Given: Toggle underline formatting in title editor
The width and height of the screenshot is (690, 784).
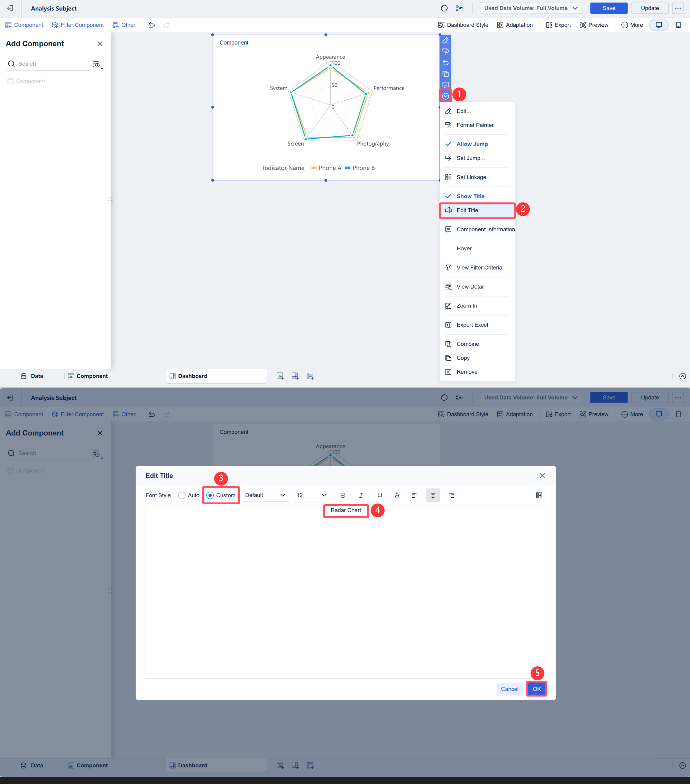Looking at the screenshot, I should coord(379,495).
